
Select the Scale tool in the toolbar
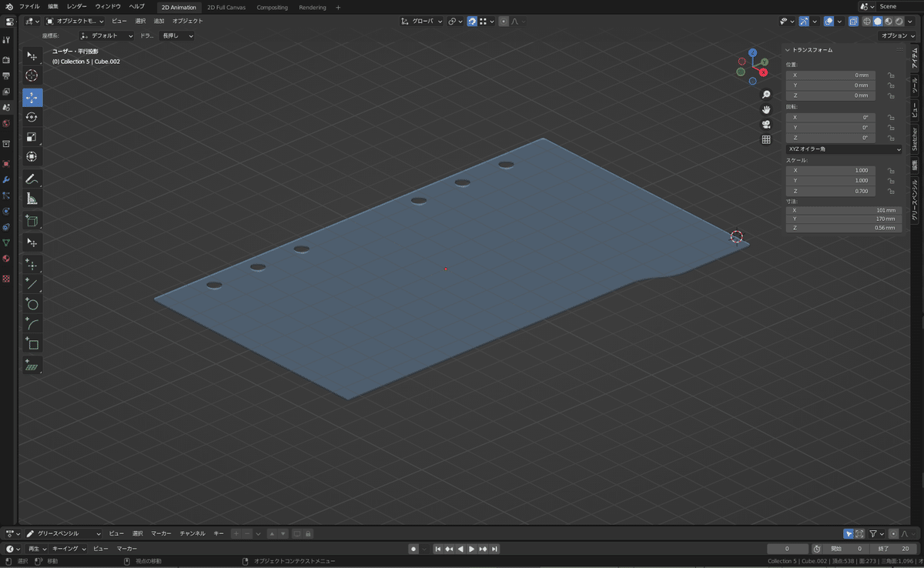tap(32, 137)
